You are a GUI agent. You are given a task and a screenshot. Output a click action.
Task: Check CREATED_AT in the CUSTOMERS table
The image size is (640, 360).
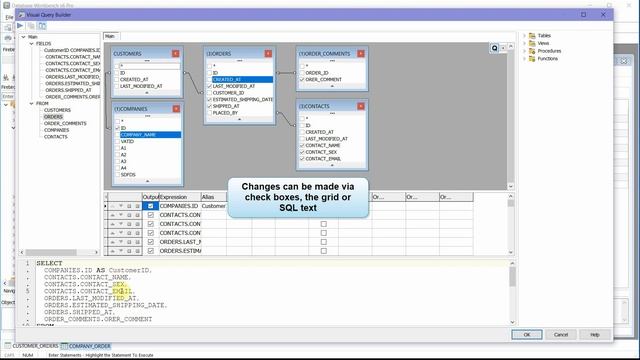[117, 80]
